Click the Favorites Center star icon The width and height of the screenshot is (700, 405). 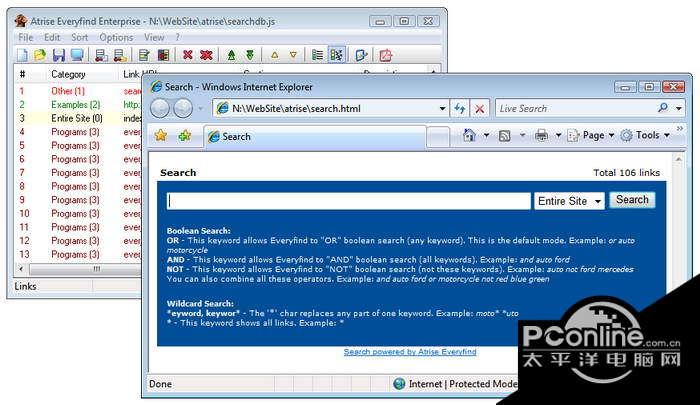161,135
